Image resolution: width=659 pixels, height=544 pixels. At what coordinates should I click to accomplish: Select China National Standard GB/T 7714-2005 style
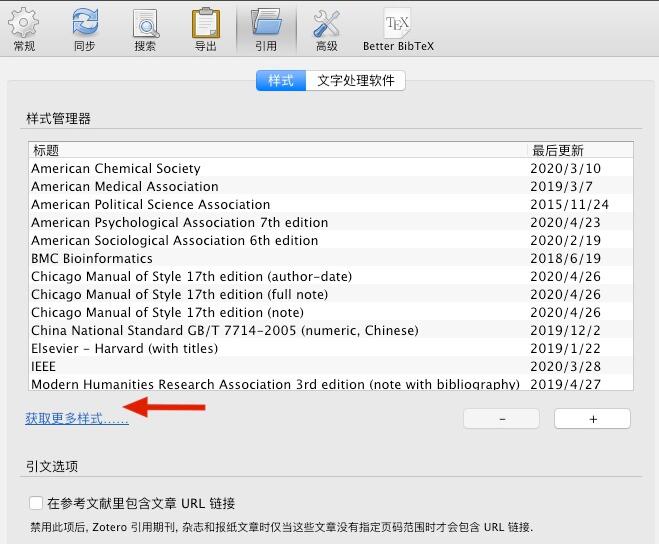(x=331, y=330)
